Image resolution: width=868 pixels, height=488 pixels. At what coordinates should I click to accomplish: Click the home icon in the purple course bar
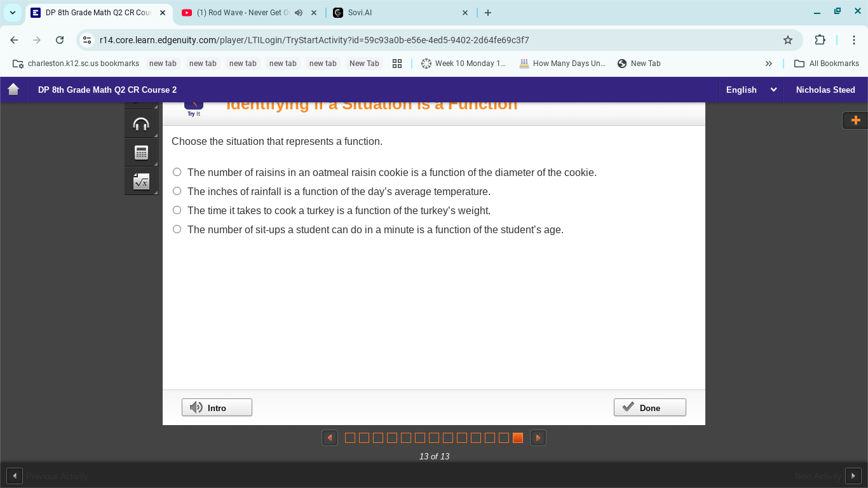pos(13,89)
